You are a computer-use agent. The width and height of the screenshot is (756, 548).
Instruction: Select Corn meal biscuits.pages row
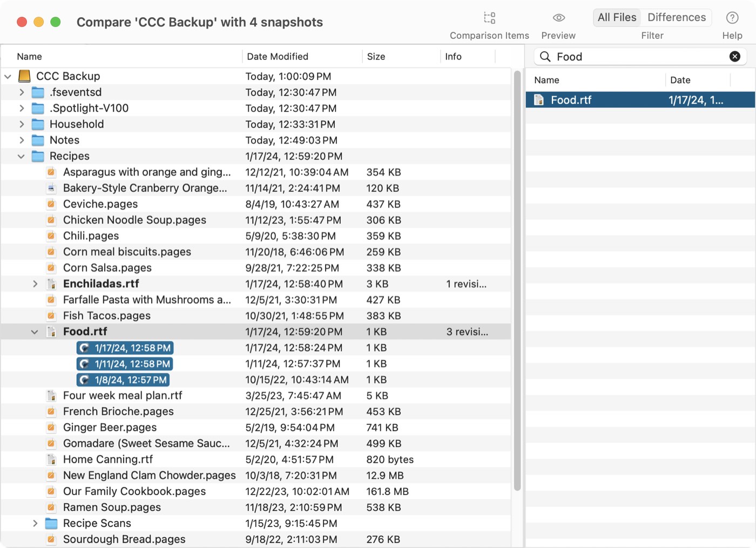255,252
